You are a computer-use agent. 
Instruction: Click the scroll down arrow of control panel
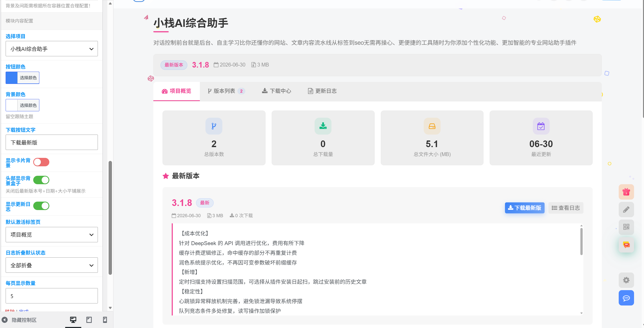pos(110,308)
